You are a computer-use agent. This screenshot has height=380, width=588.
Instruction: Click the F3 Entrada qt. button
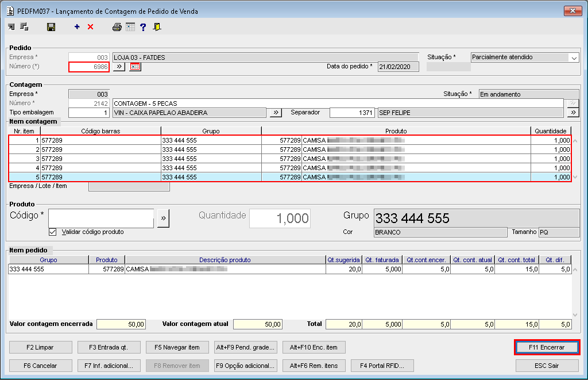click(107, 347)
